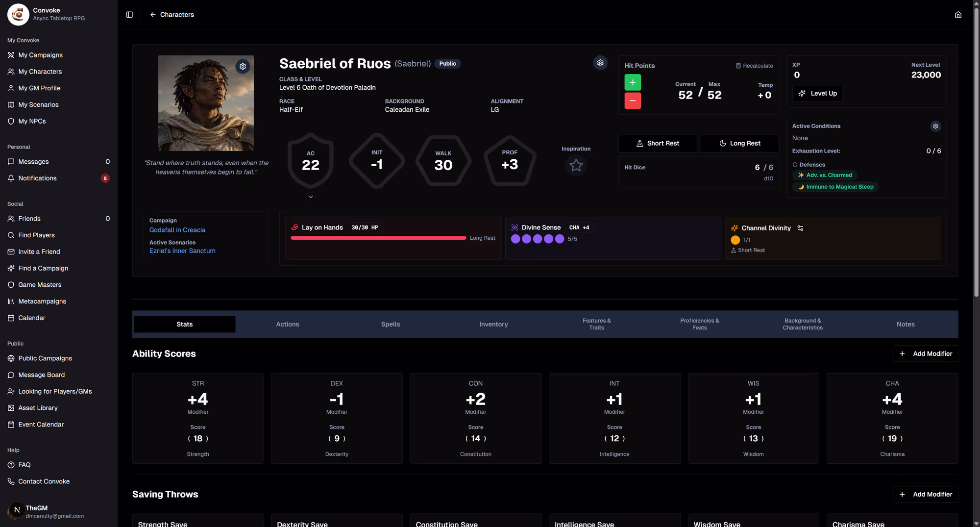The image size is (980, 527).
Task: Expand the Defenses section
Action: coord(809,165)
